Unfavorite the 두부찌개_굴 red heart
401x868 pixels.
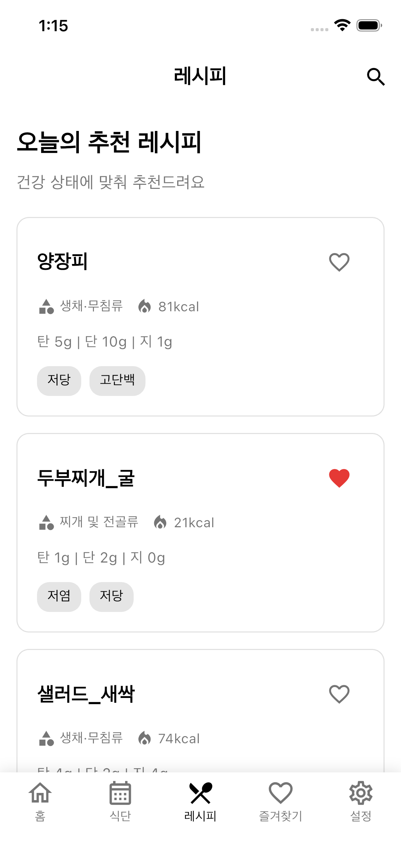339,478
